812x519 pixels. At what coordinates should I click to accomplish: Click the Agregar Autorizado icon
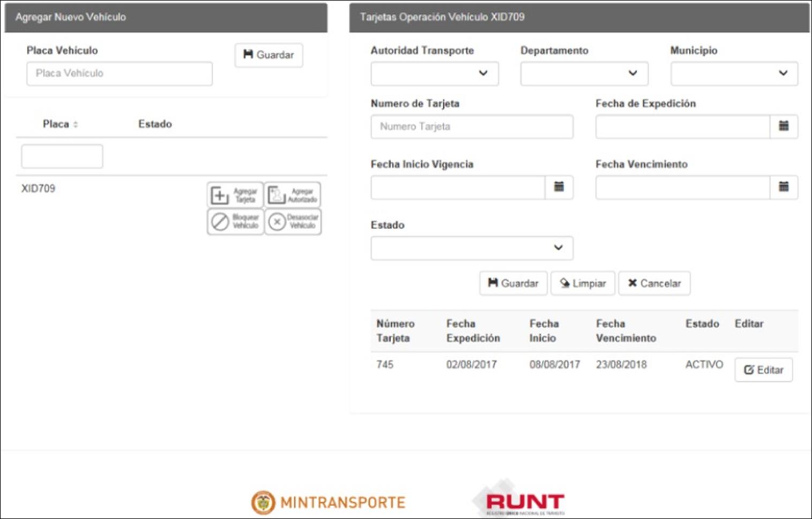[x=293, y=195]
